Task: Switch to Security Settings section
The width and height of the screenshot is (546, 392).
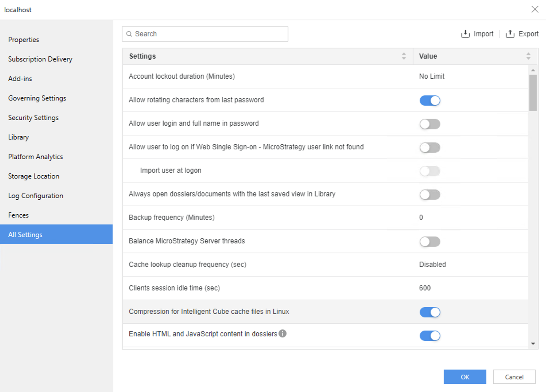Action: [x=33, y=118]
